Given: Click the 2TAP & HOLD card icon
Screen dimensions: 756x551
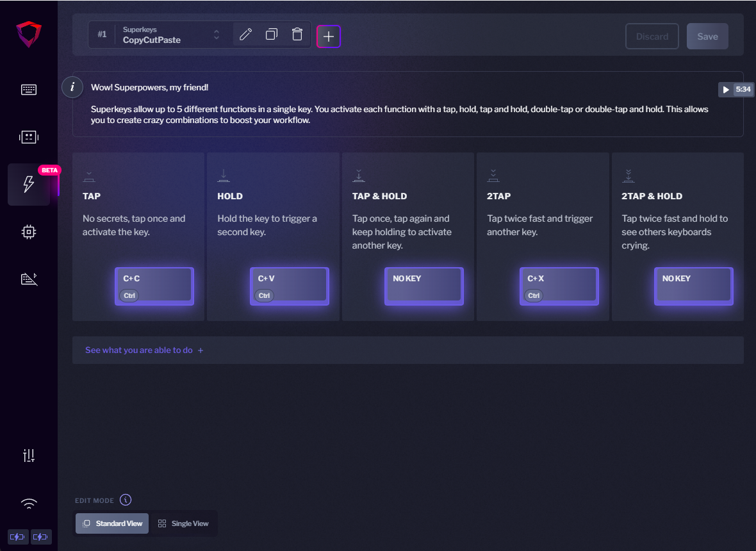Looking at the screenshot, I should click(x=628, y=176).
